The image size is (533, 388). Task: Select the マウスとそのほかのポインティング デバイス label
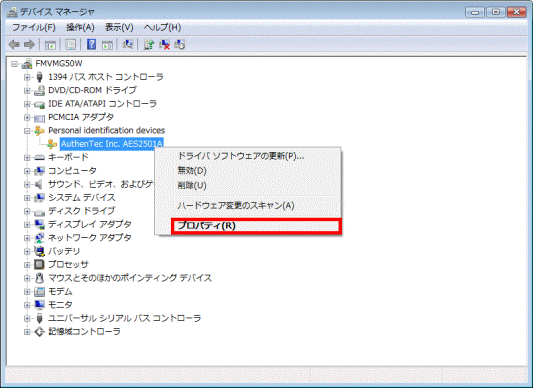pyautogui.click(x=130, y=278)
